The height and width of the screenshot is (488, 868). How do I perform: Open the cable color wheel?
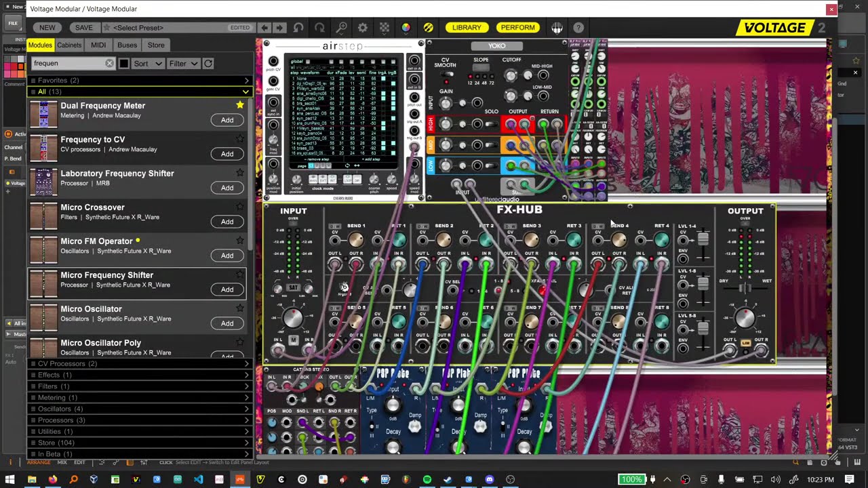point(406,28)
